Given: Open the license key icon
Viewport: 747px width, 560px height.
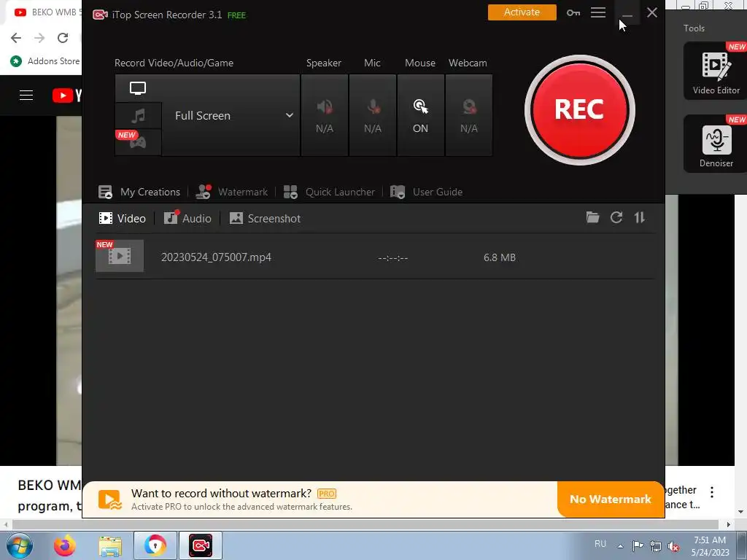Looking at the screenshot, I should tap(573, 13).
